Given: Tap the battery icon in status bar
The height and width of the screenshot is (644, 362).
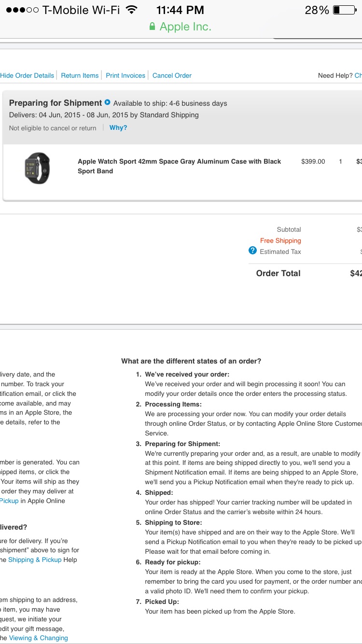Looking at the screenshot, I should click(x=344, y=10).
